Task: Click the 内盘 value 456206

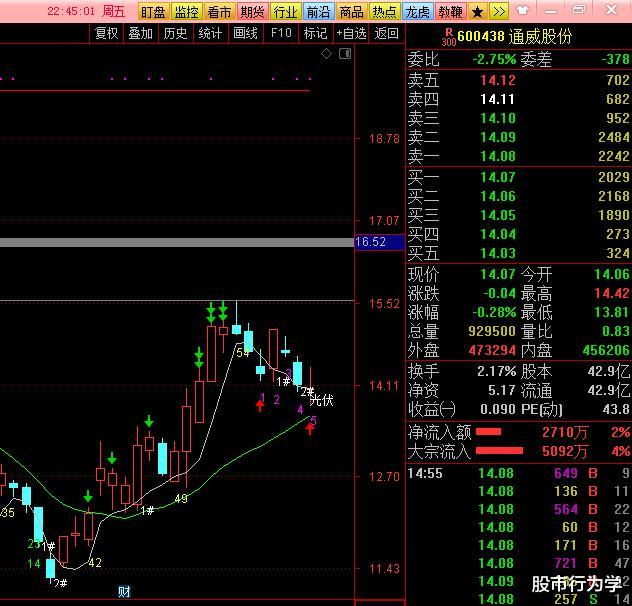Action: pos(606,350)
